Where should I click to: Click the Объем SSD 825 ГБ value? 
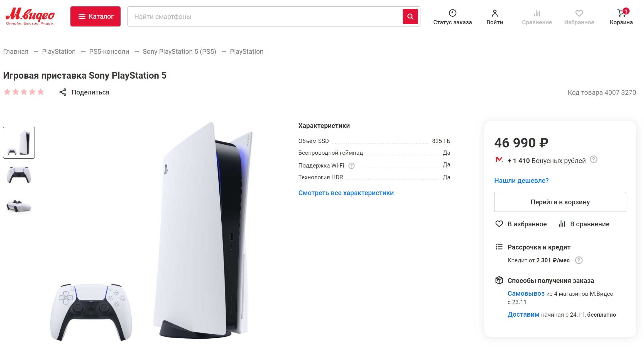(x=441, y=141)
